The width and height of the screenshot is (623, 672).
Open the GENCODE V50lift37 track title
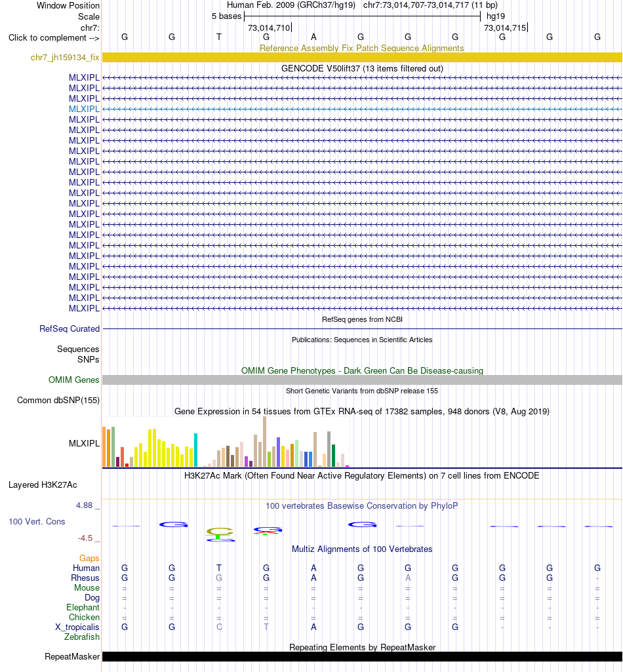pos(362,69)
